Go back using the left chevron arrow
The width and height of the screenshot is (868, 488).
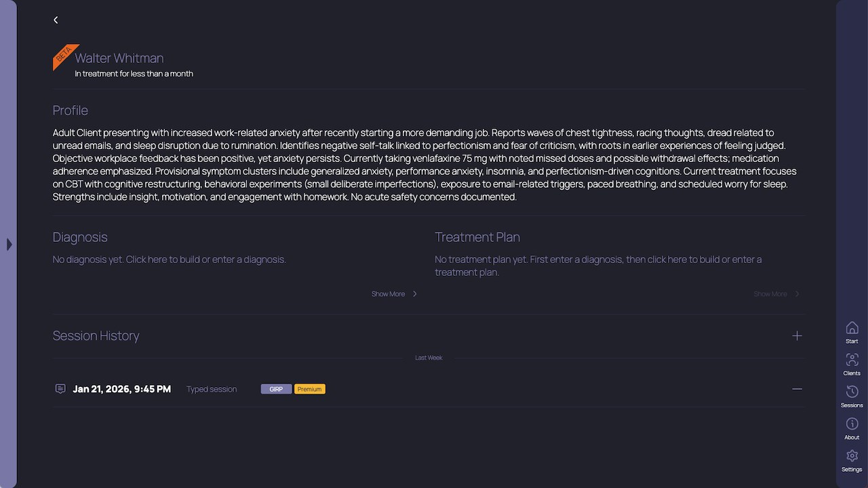tap(56, 20)
